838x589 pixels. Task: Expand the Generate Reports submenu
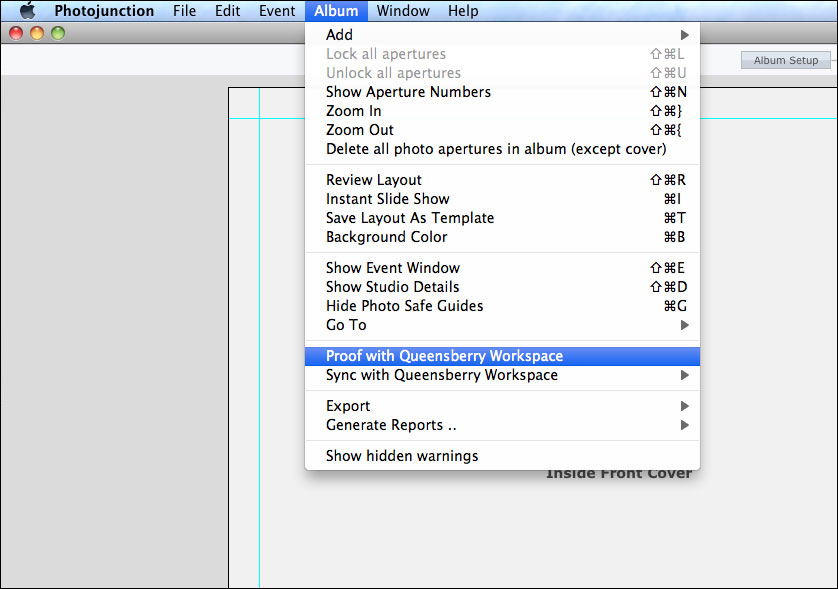pos(502,425)
